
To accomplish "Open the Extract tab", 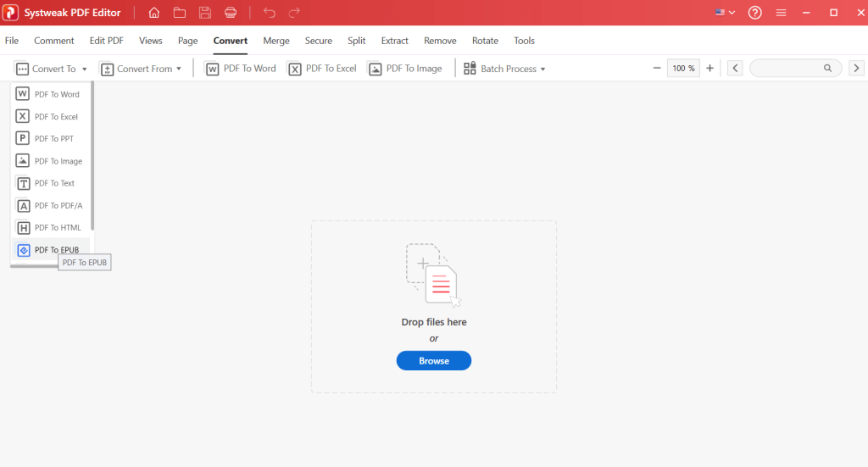I will pyautogui.click(x=395, y=41).
